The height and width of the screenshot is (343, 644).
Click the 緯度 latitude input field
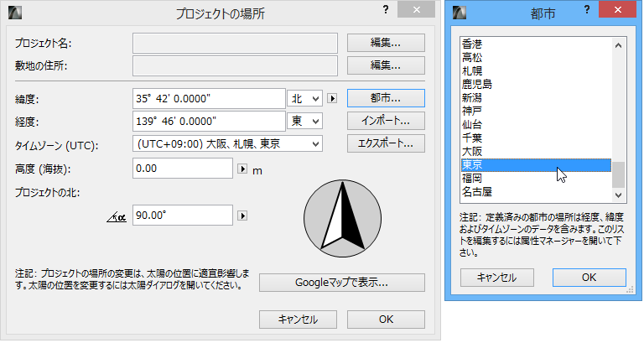coord(209,99)
